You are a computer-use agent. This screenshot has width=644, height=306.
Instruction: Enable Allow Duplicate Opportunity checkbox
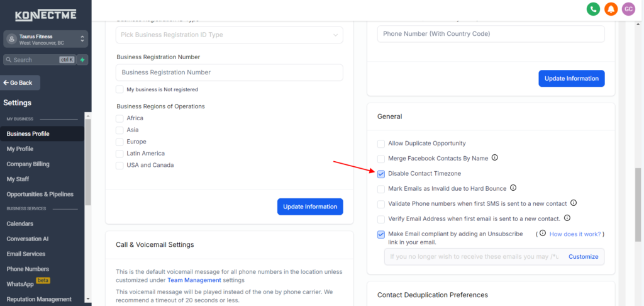[x=381, y=144]
